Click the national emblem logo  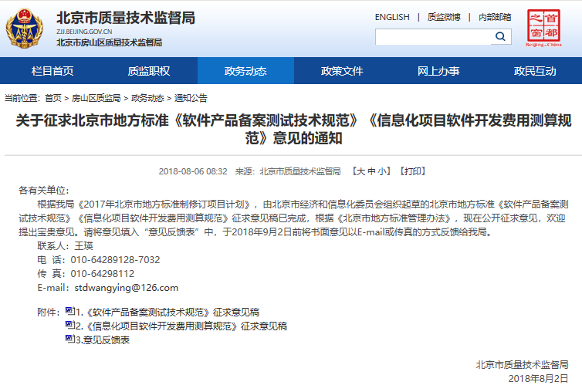(25, 29)
